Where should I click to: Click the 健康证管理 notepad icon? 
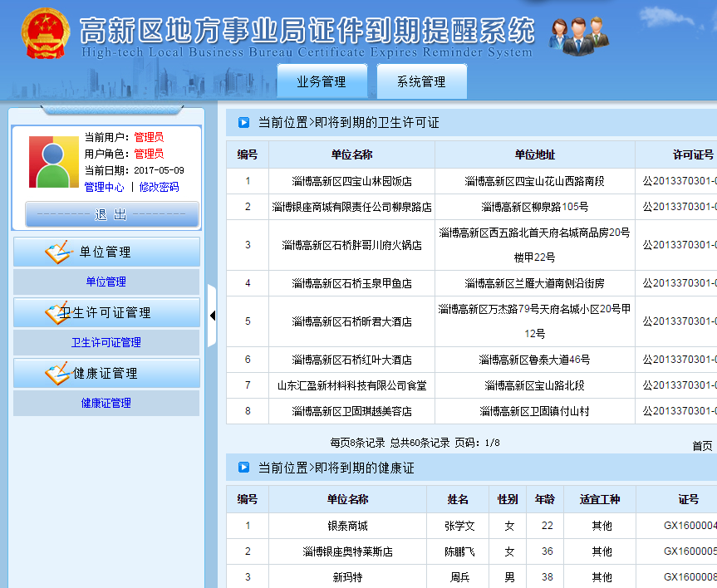click(57, 374)
